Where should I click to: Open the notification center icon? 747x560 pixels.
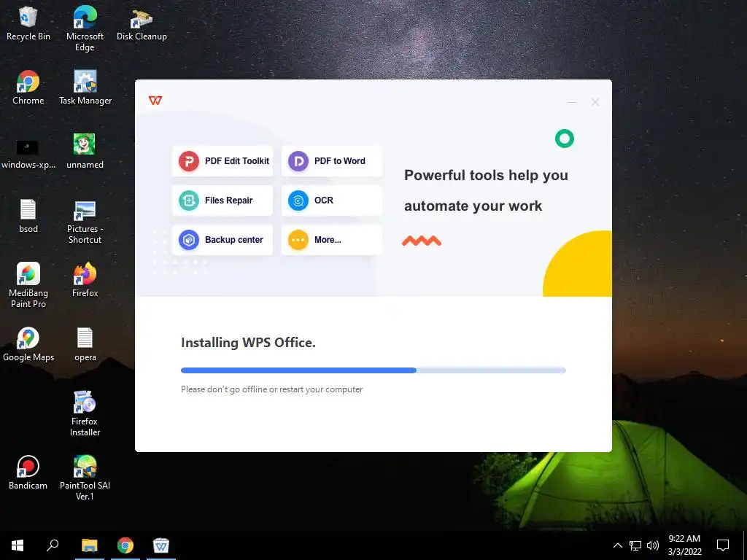tap(723, 545)
